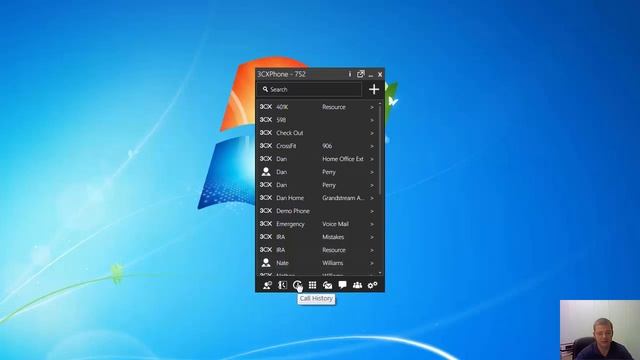Click the 'Voice Mail' text

pos(336,224)
